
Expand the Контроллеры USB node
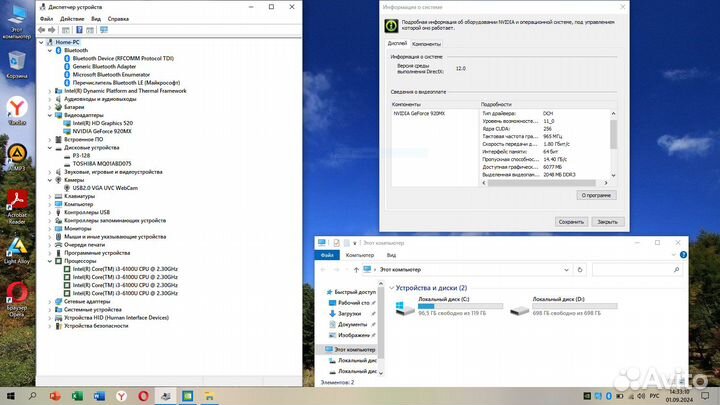(x=50, y=213)
